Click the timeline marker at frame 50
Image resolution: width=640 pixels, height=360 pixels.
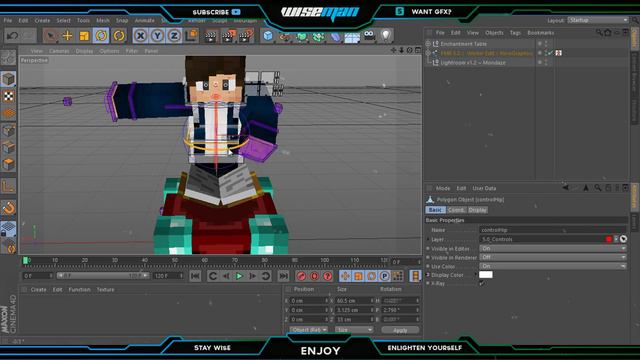pos(175,260)
